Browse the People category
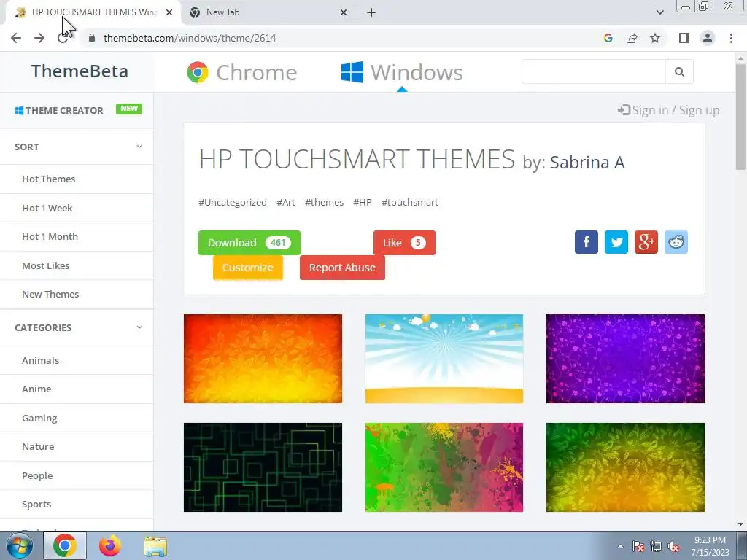Screen dimensions: 747x560 tap(37, 475)
